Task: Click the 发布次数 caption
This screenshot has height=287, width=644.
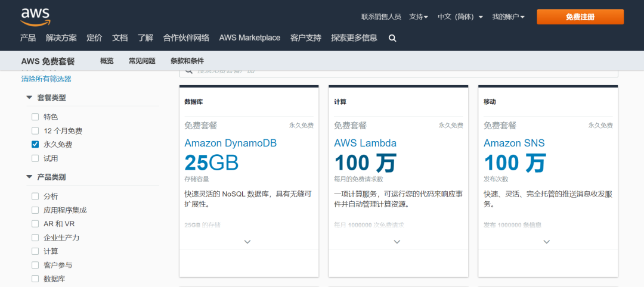Action: (x=496, y=179)
